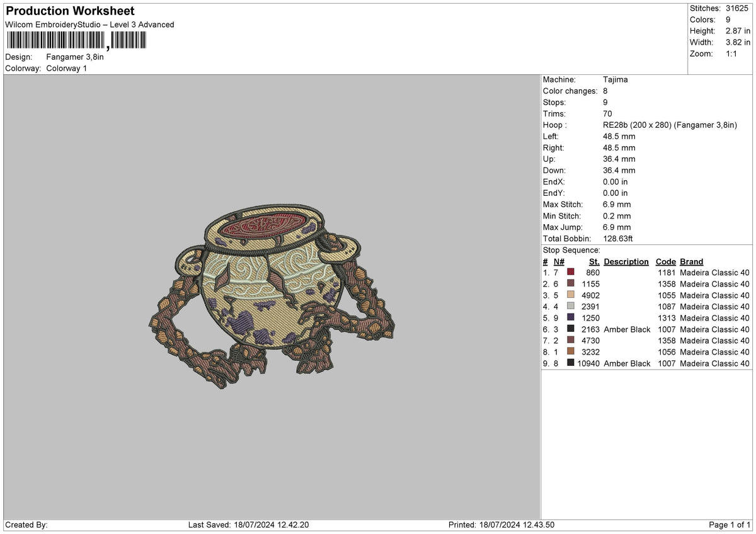This screenshot has height=534, width=756.
Task: Click the code 1181 in row 1
Action: (x=666, y=273)
